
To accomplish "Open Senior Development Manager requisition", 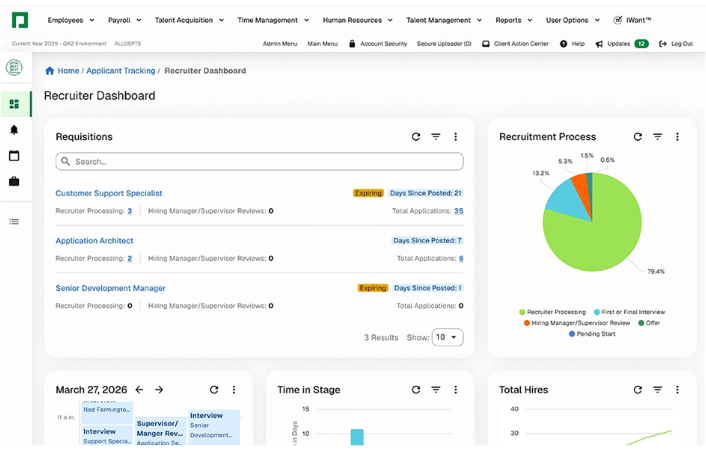I will click(110, 288).
